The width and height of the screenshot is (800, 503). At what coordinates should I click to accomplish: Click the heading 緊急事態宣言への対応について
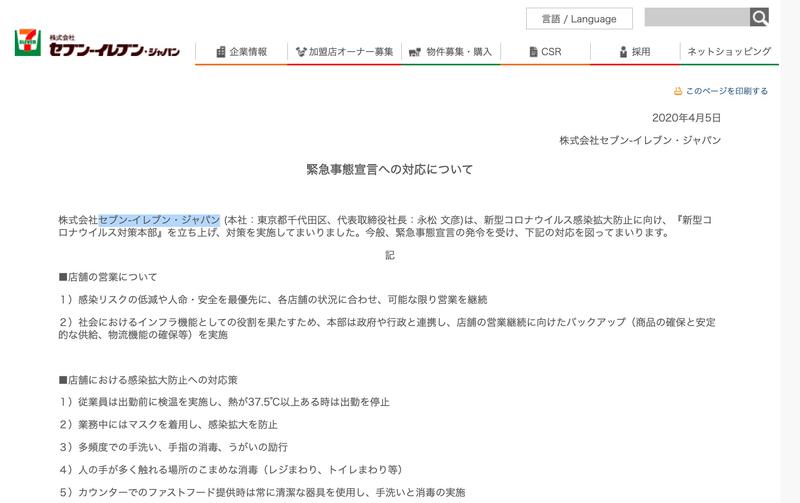(x=390, y=169)
